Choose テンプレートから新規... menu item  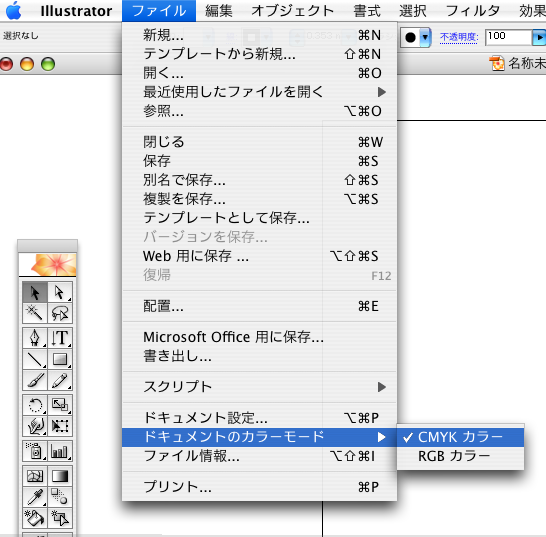[259, 54]
